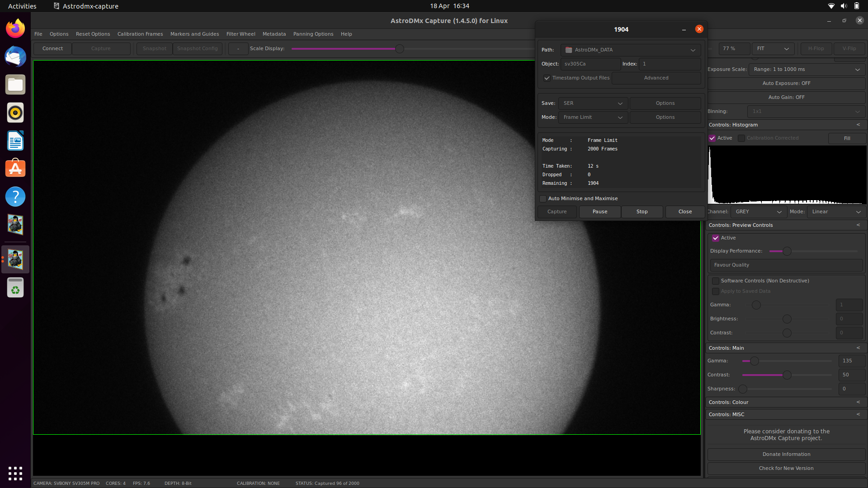This screenshot has width=868, height=488.
Task: Open the network status indicator
Action: coord(831,6)
